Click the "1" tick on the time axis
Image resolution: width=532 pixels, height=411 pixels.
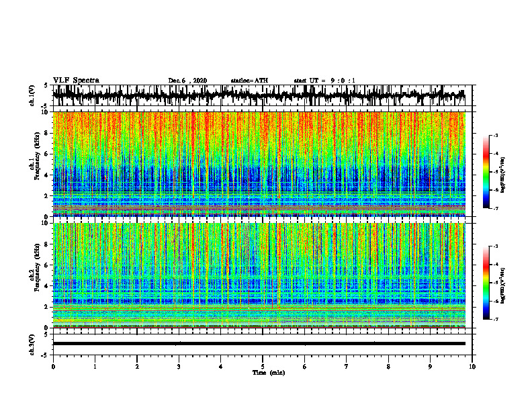coord(95,367)
